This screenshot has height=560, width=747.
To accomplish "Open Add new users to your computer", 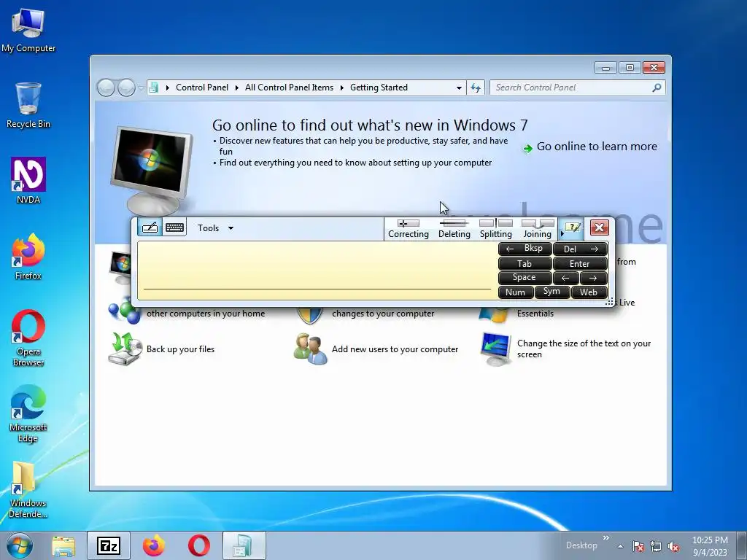I will 395,349.
